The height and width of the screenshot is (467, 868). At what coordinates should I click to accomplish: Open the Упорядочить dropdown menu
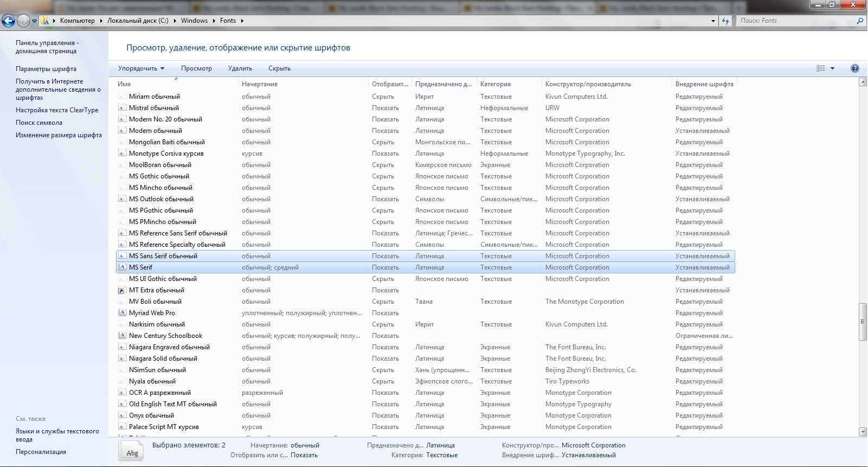(141, 68)
